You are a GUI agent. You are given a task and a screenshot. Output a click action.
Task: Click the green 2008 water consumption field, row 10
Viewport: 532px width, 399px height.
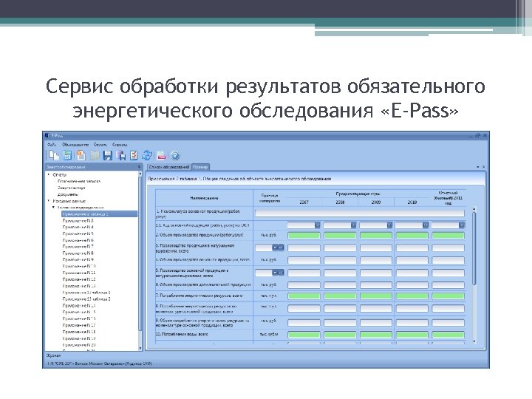pyautogui.click(x=340, y=335)
